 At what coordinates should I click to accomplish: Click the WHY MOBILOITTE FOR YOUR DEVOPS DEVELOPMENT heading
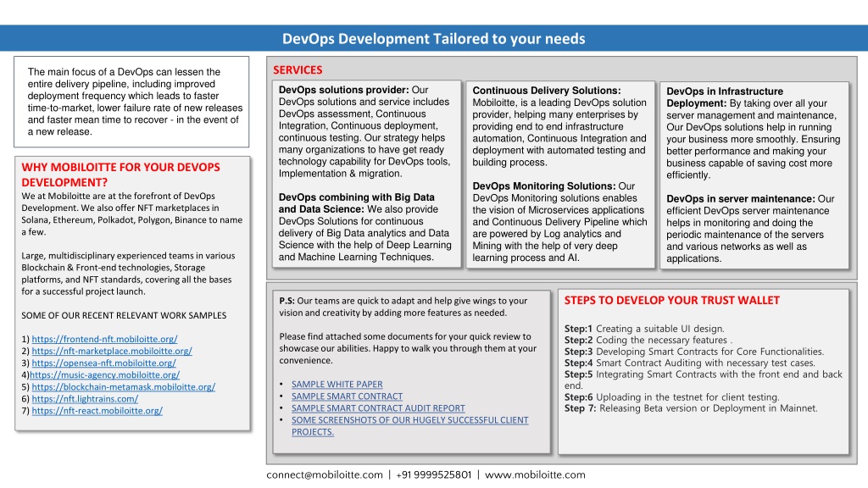pyautogui.click(x=120, y=175)
